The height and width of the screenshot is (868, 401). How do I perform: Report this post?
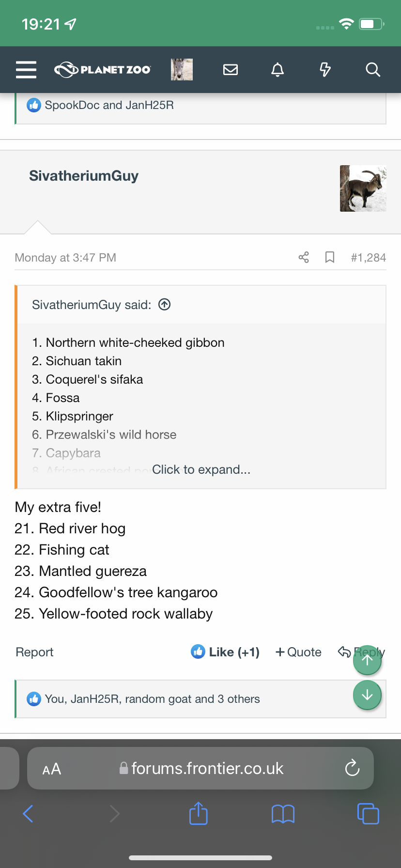coord(34,652)
